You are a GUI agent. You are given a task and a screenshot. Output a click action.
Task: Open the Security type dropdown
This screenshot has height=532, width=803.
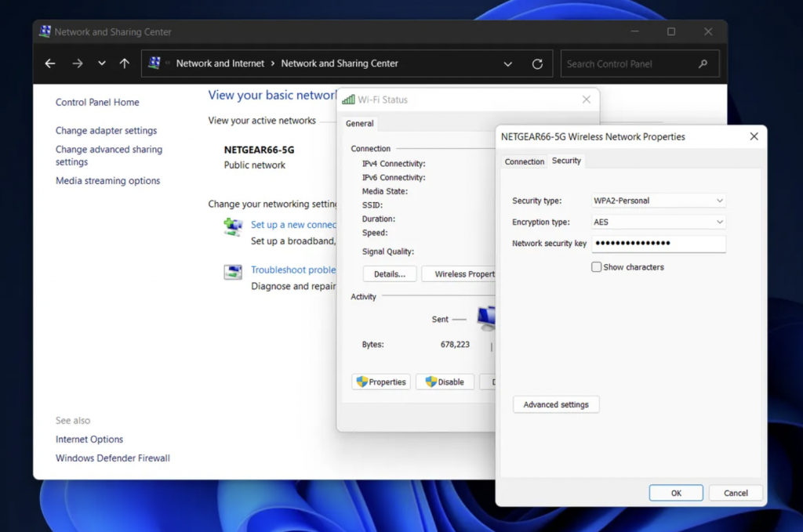pos(659,201)
